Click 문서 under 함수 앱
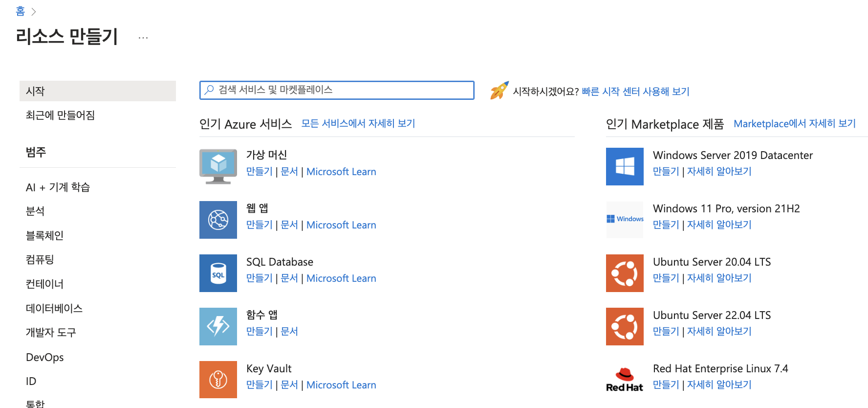 pos(289,332)
